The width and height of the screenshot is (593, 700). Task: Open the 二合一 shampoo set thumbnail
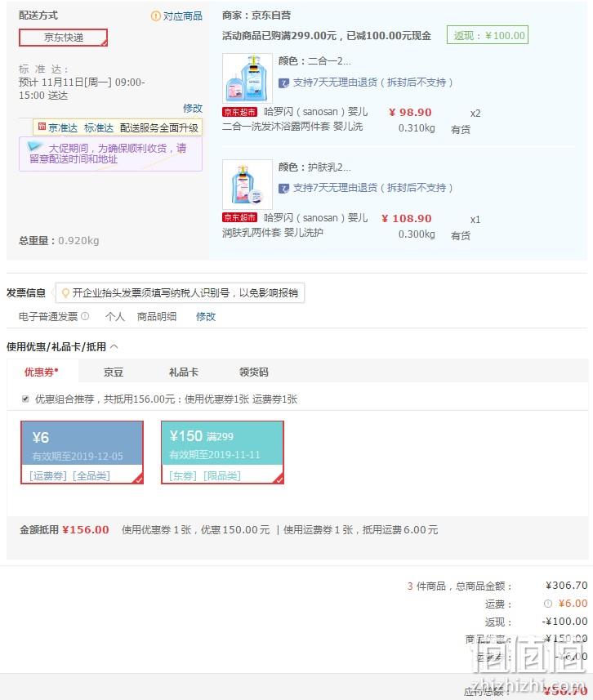coord(247,78)
